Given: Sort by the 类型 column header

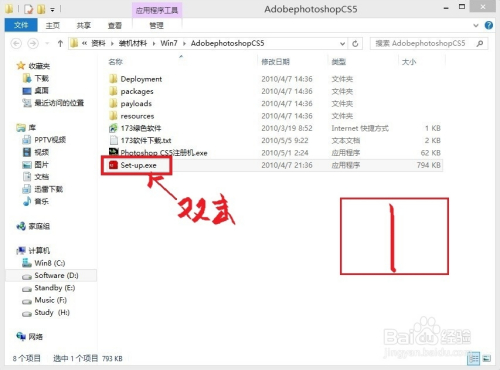Looking at the screenshot, I should click(339, 62).
